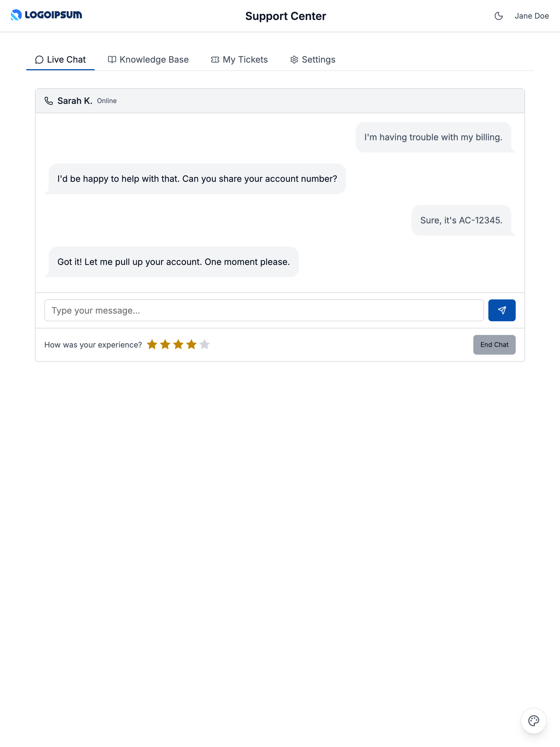Click the message input field
560x747 pixels.
[x=264, y=310]
